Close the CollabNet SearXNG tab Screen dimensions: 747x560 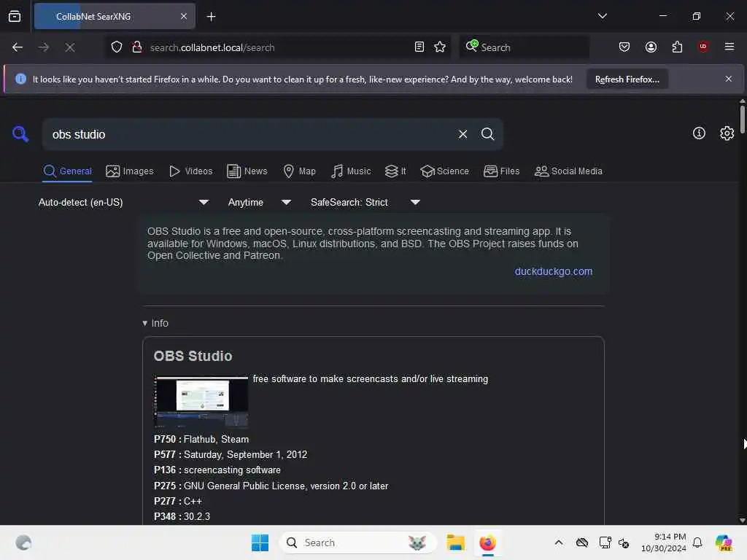pyautogui.click(x=184, y=17)
